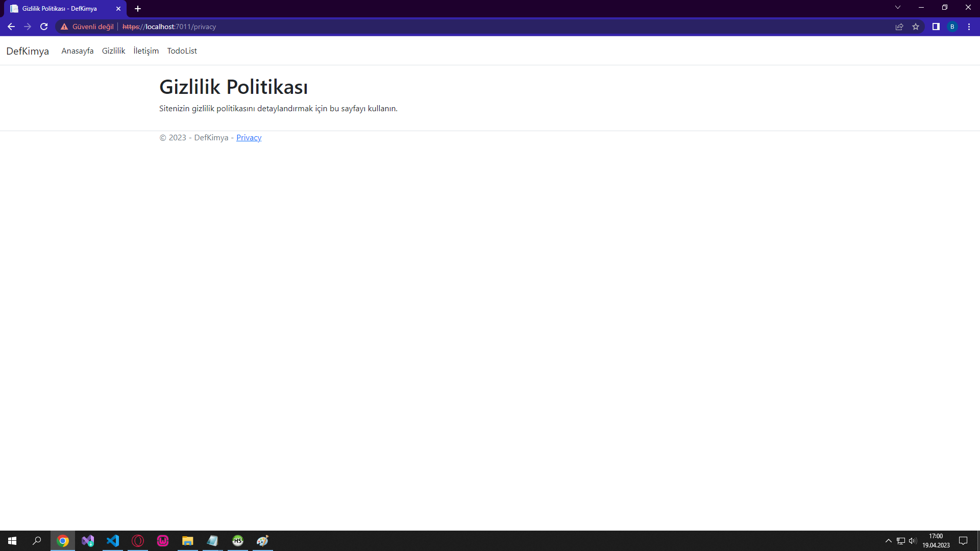The width and height of the screenshot is (980, 551).
Task: Expand the tab search chevron
Action: tap(897, 7)
